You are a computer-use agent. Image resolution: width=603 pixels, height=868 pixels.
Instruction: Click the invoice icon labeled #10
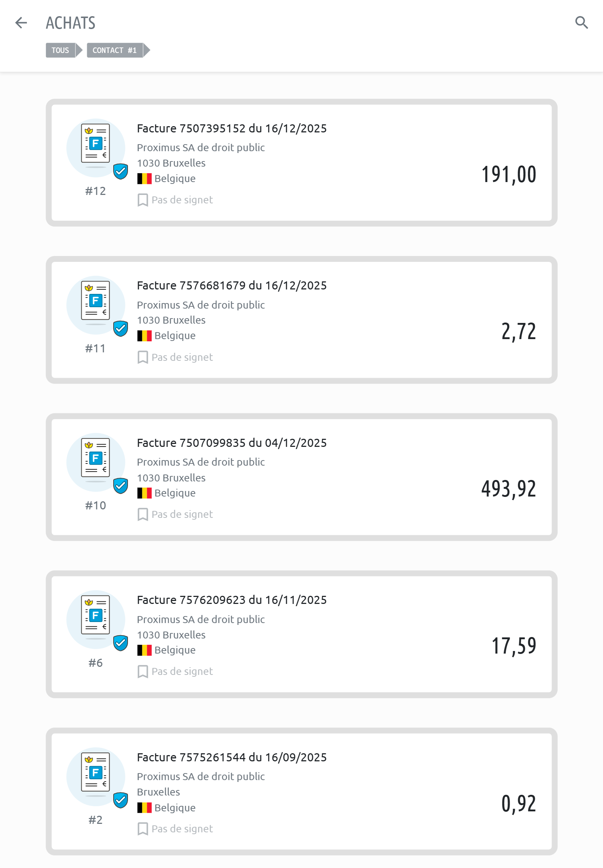click(x=96, y=460)
